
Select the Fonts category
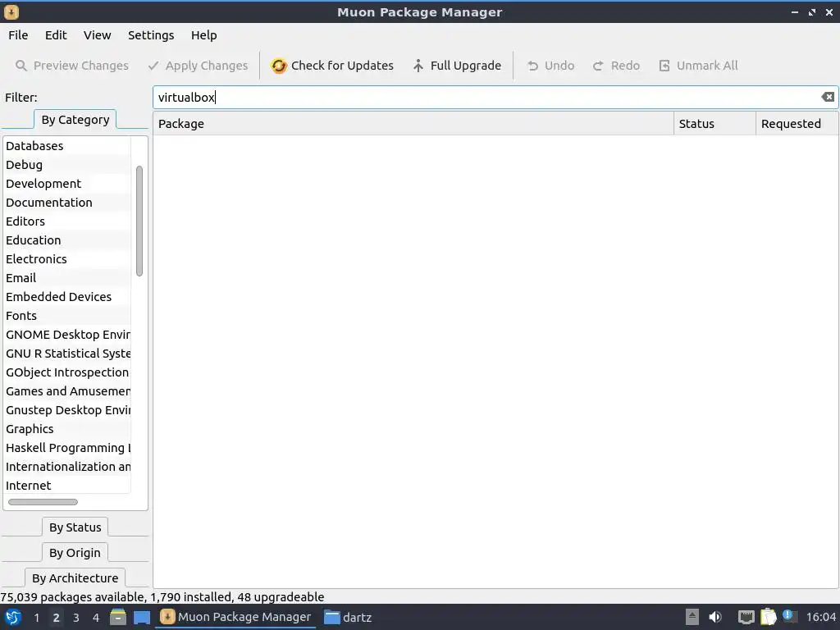click(67, 316)
